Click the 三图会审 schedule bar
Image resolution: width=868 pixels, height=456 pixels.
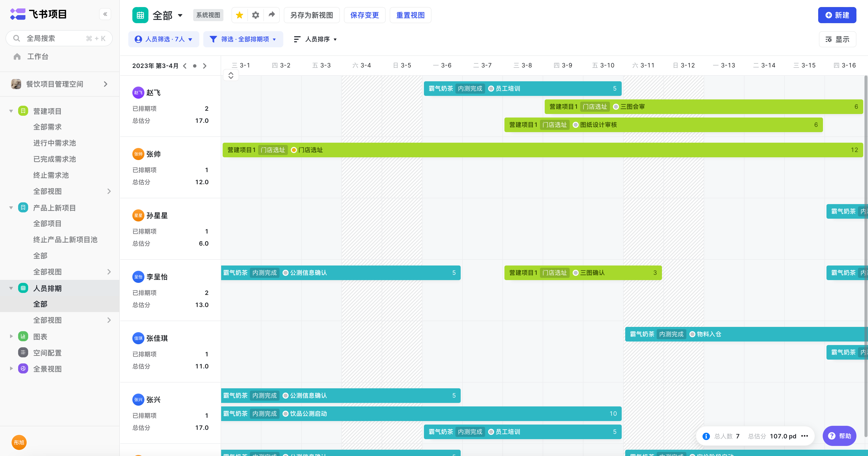click(703, 107)
